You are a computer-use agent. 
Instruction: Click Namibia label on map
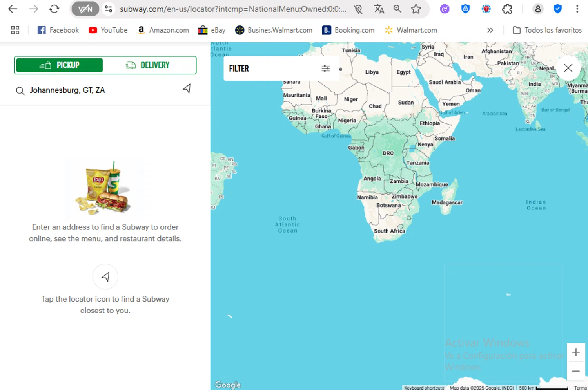tap(367, 197)
